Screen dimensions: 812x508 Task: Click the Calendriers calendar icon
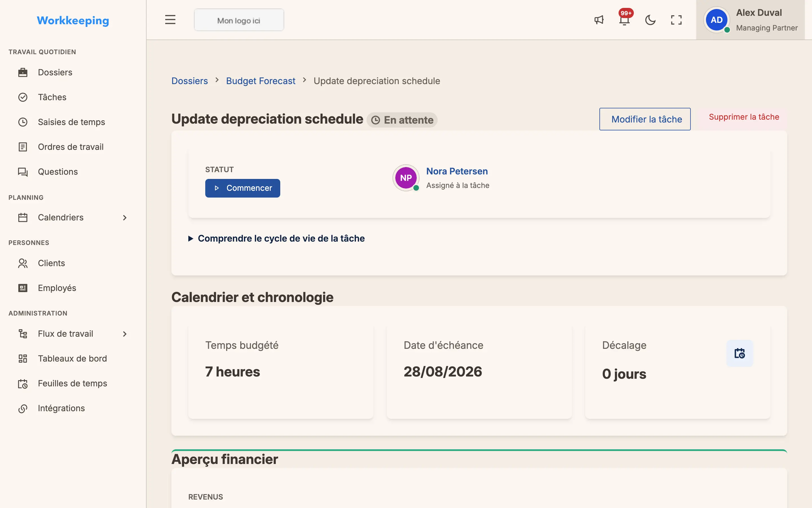(x=23, y=217)
